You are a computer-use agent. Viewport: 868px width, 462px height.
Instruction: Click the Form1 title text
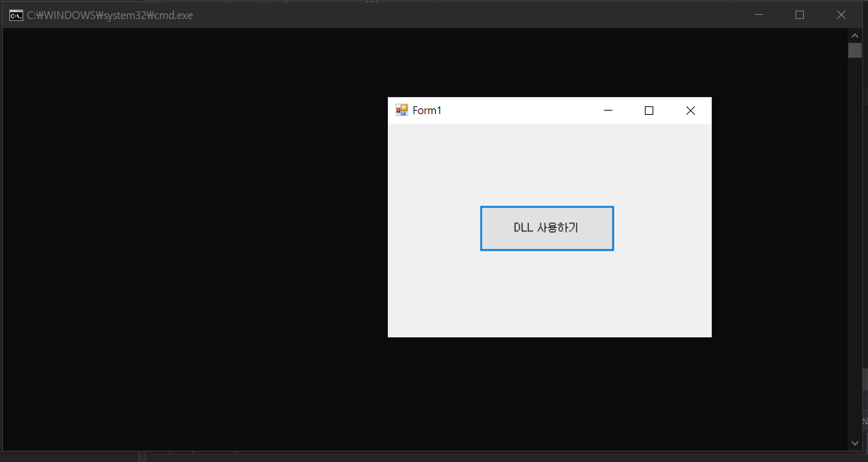(x=427, y=111)
